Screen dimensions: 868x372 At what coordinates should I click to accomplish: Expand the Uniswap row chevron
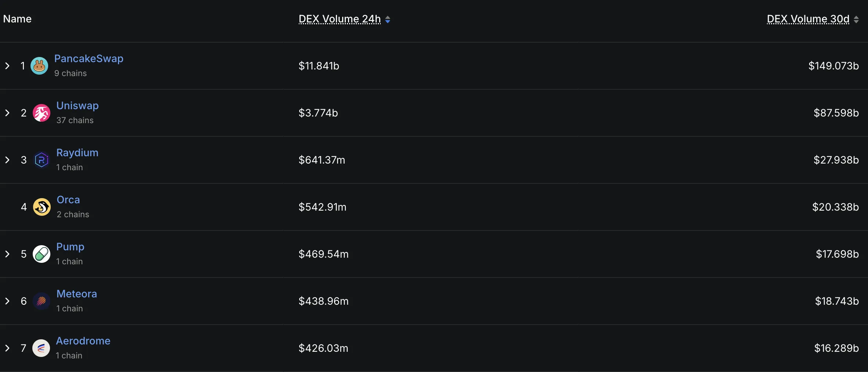pos(7,113)
